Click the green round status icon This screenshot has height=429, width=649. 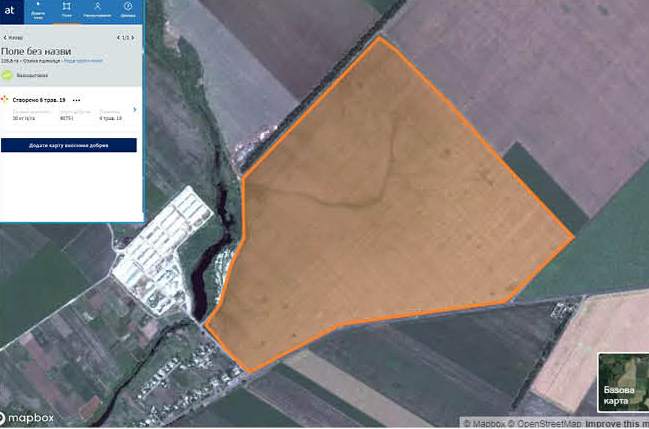coord(7,75)
